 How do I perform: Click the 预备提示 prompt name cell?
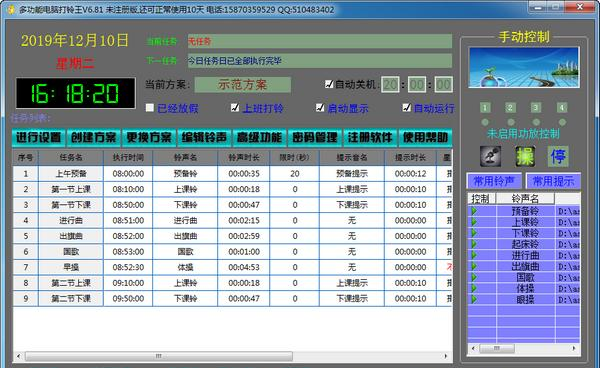coord(352,174)
